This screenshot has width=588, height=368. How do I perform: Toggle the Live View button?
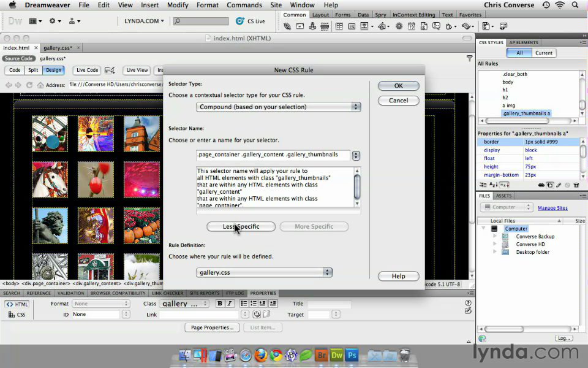[137, 70]
